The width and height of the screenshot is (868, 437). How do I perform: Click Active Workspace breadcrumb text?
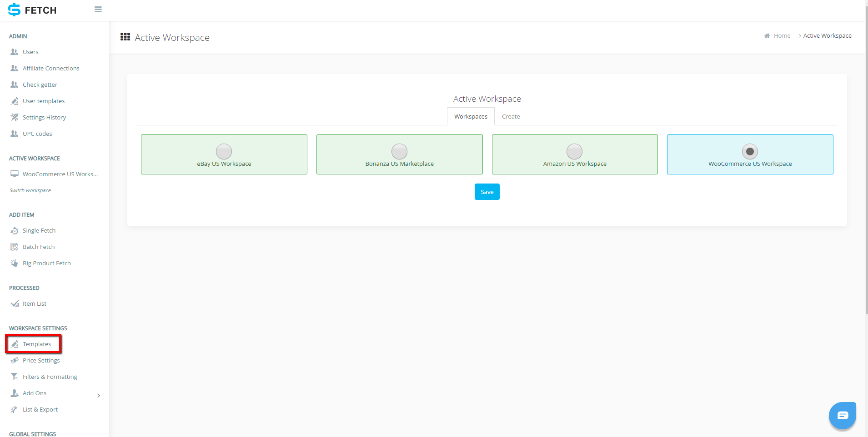(x=827, y=35)
